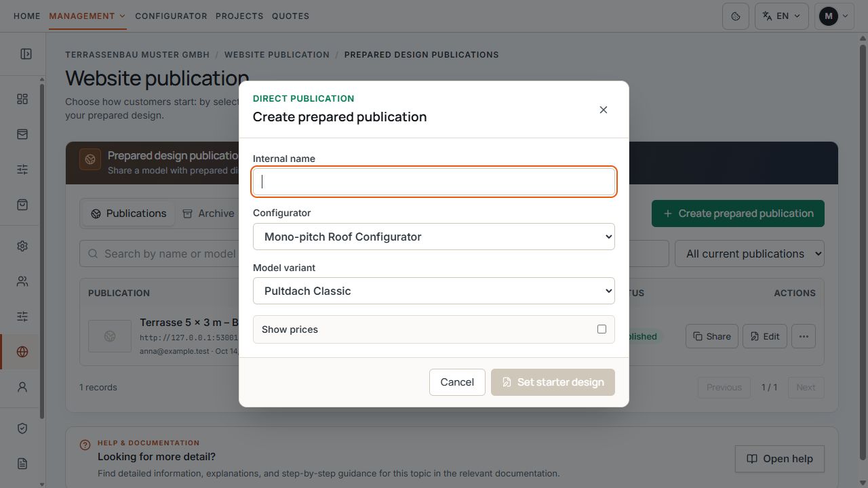Click the Previous pagination button
This screenshot has width=868, height=488.
pos(724,387)
